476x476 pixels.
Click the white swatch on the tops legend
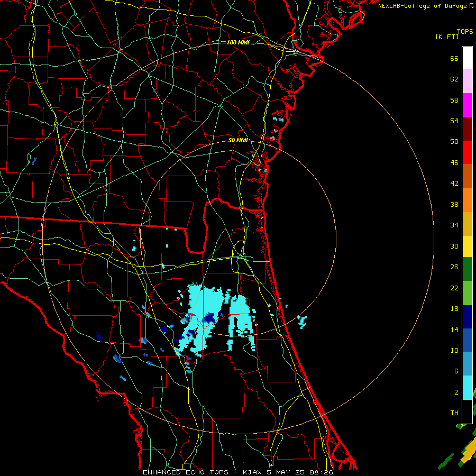(x=467, y=58)
